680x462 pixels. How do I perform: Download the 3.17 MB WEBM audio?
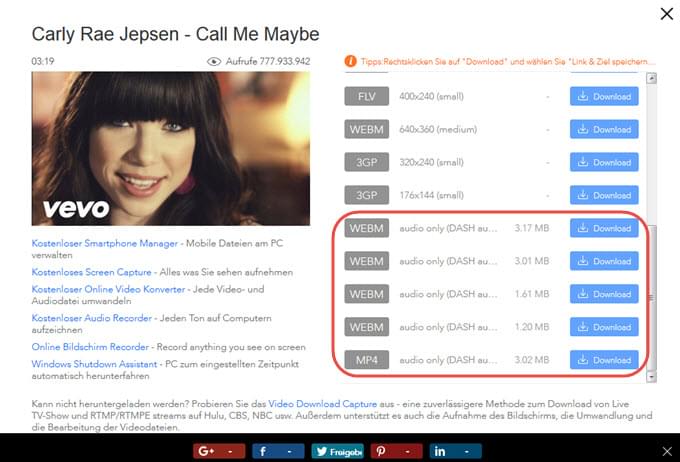point(604,228)
